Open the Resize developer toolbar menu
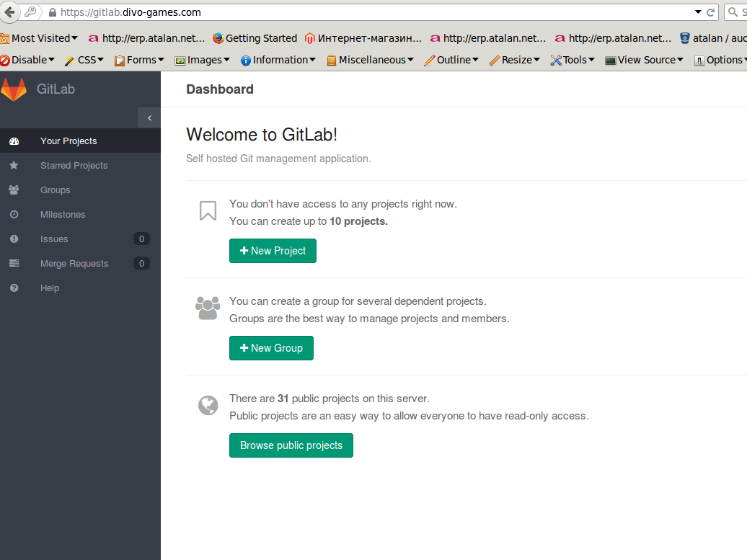 click(515, 60)
